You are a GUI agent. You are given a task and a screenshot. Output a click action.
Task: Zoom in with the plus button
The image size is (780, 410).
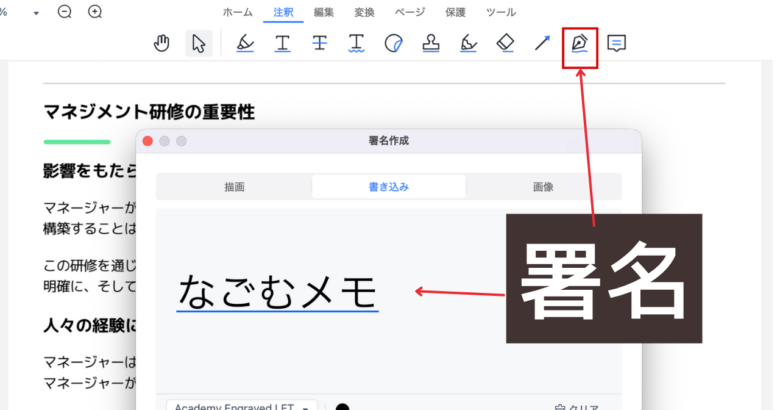tap(95, 12)
